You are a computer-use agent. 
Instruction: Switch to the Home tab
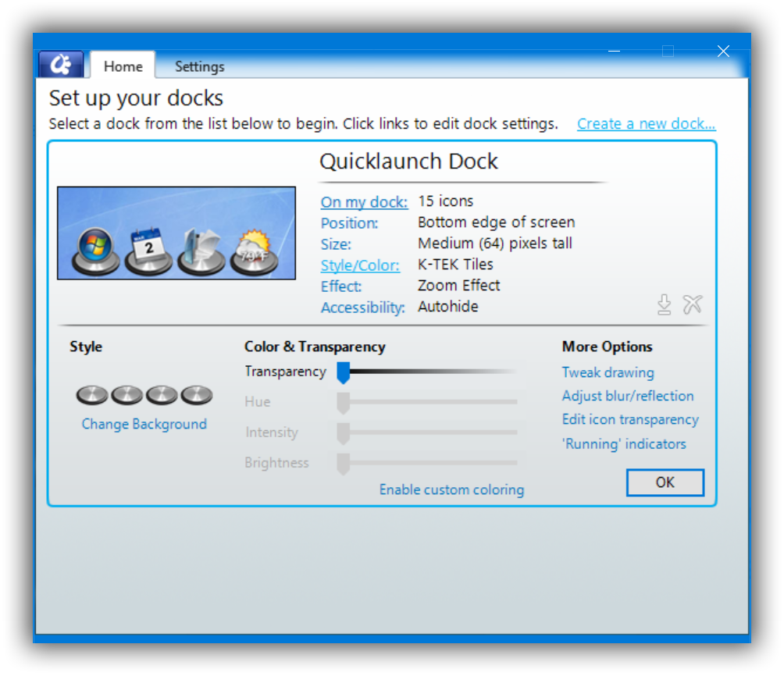pyautogui.click(x=122, y=67)
